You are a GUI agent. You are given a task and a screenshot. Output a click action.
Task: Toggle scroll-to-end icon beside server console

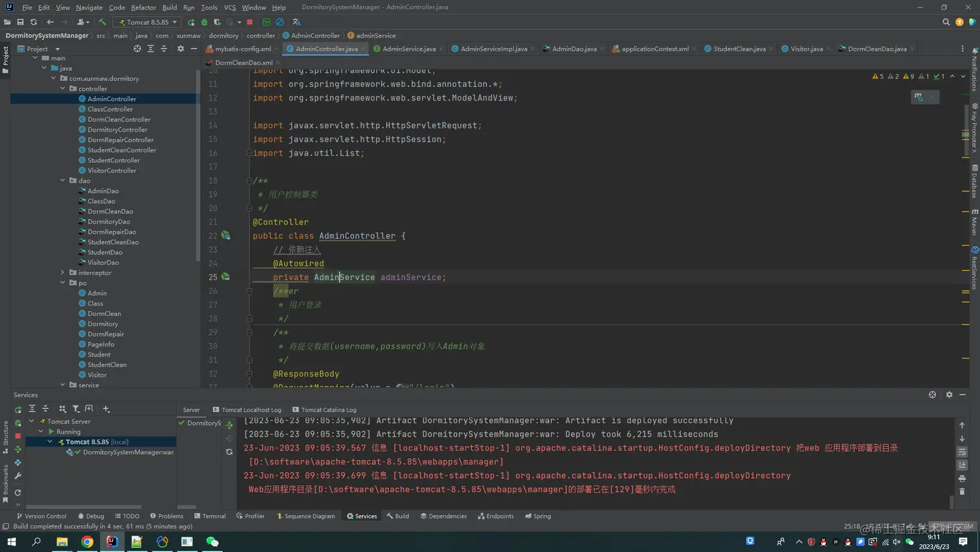coord(962,465)
